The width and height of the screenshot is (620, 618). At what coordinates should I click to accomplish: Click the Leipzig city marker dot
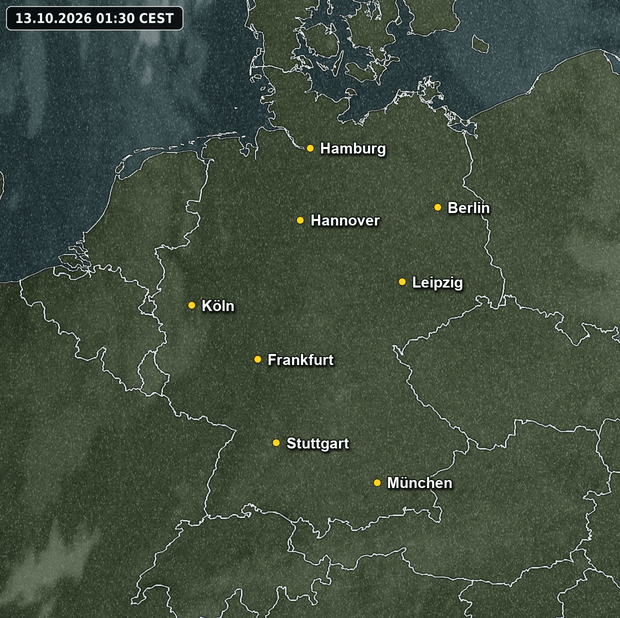(402, 282)
